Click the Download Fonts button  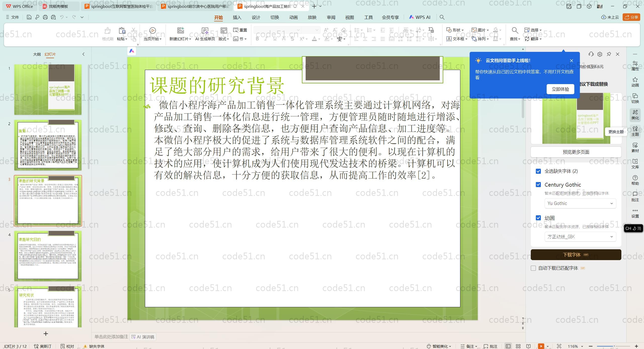[576, 255]
